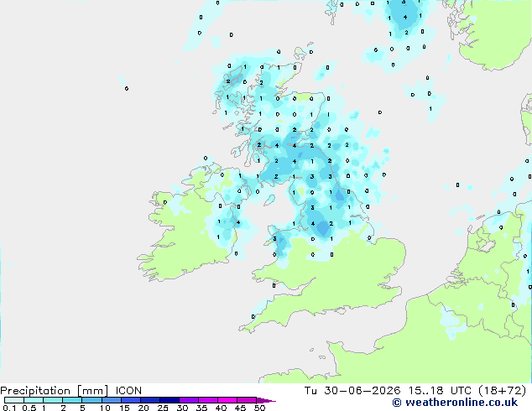Click the '15..18 UTC' time range text

point(440,391)
